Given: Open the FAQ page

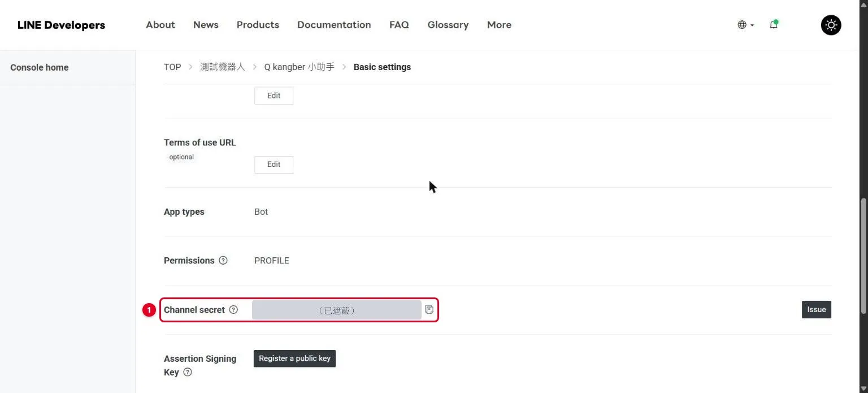Looking at the screenshot, I should coord(399,25).
